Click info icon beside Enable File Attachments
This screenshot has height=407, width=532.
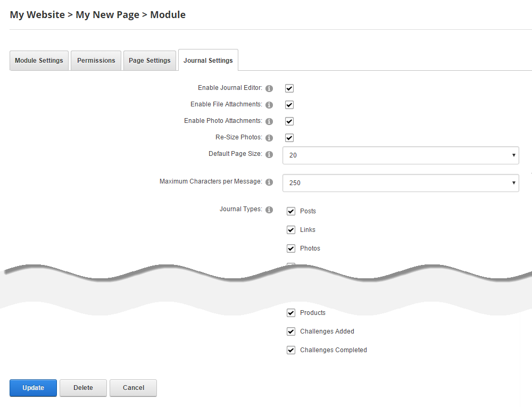269,105
